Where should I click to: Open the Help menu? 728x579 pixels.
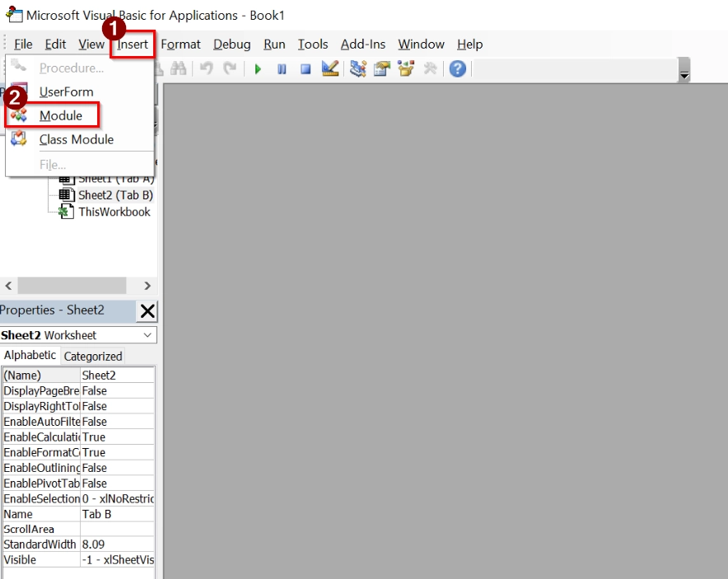(x=470, y=44)
